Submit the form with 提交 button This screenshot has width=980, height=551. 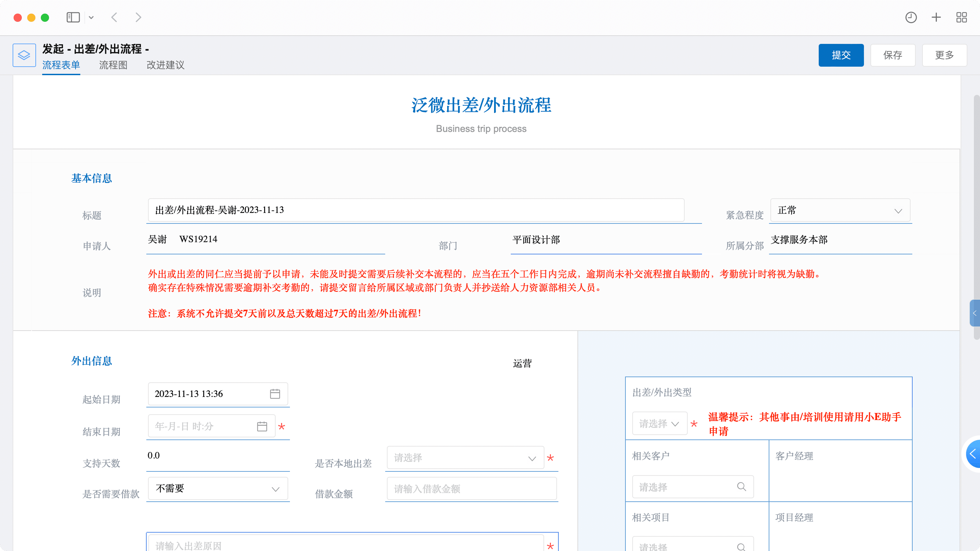[x=841, y=55]
